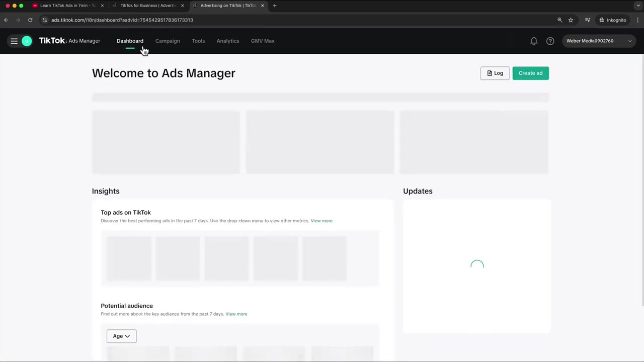Open a new browser tab

(x=275, y=6)
